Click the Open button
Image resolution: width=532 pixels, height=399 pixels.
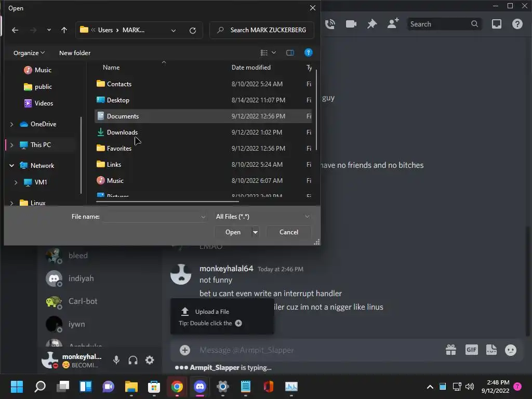(233, 232)
